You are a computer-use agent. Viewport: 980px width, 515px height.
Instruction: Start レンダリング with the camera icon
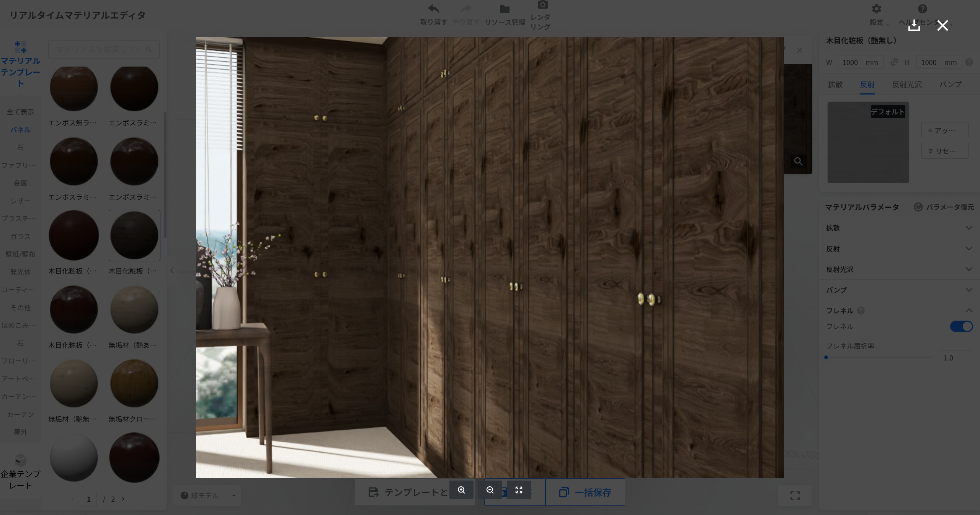click(542, 5)
